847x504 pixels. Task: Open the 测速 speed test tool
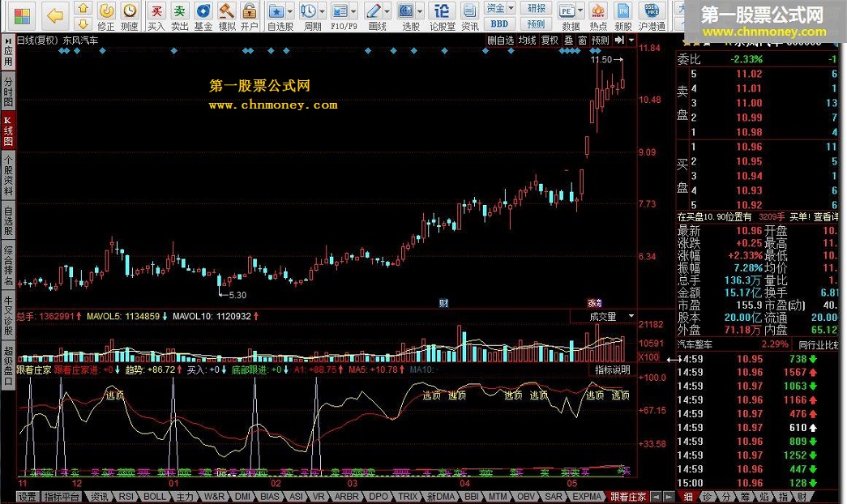(x=129, y=16)
